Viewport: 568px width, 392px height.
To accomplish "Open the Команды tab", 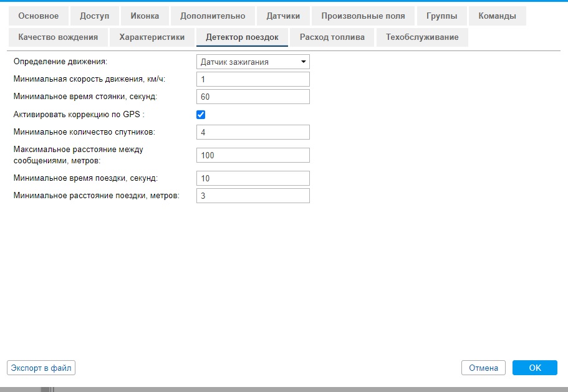I will click(497, 16).
